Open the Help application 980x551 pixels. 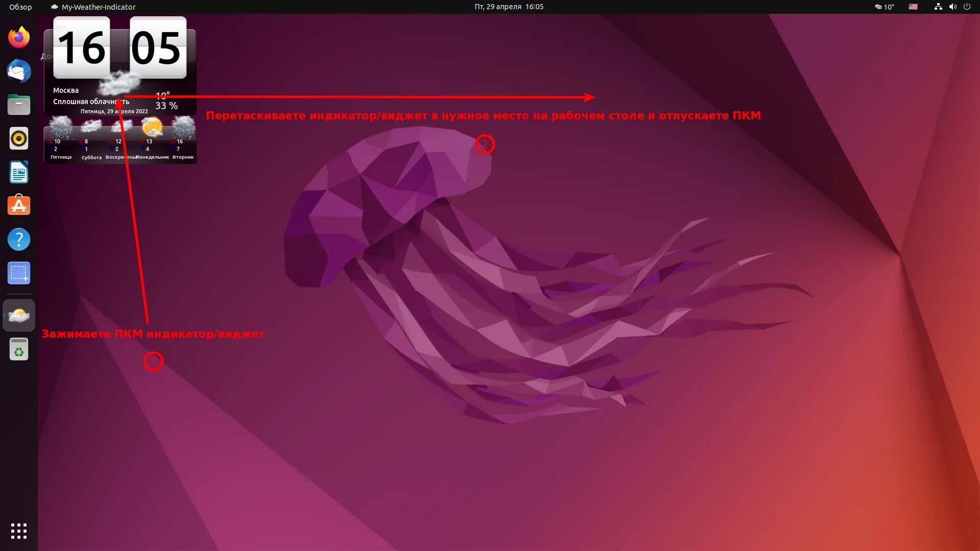tap(19, 239)
